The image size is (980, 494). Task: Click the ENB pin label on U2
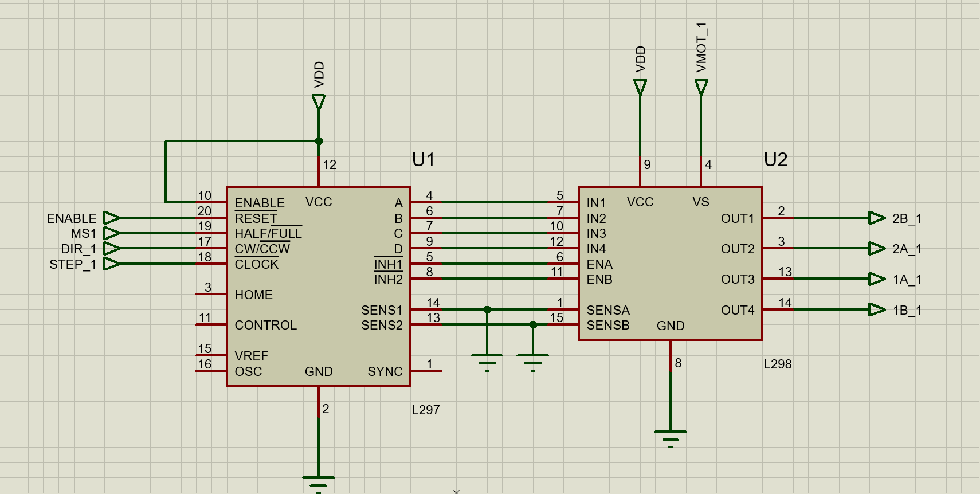[x=599, y=279]
